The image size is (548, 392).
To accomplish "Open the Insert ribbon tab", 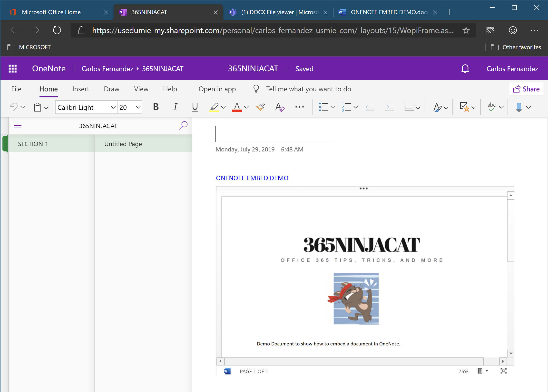I will [81, 89].
